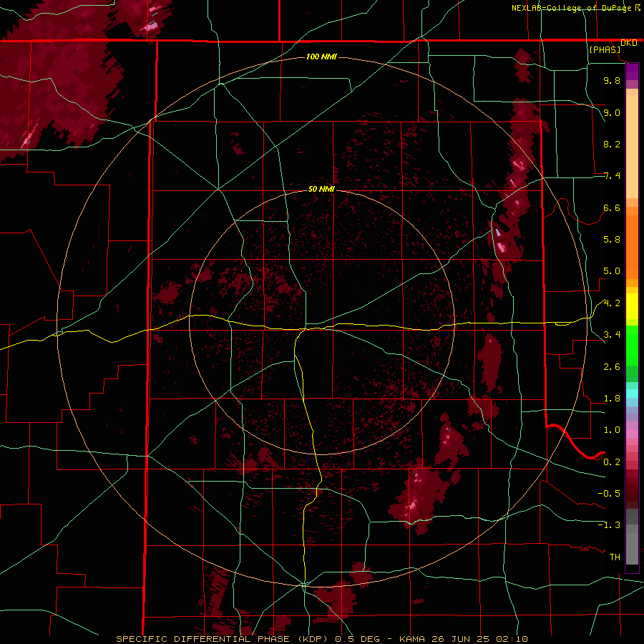
Task: Click the -1.3 scale label
Action: click(x=609, y=525)
